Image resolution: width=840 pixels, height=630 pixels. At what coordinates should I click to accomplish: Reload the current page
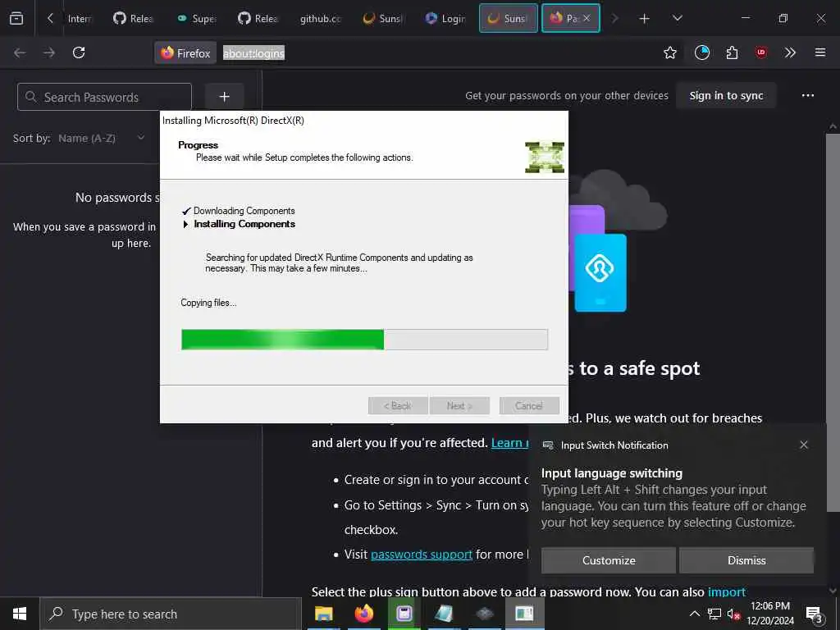click(79, 52)
